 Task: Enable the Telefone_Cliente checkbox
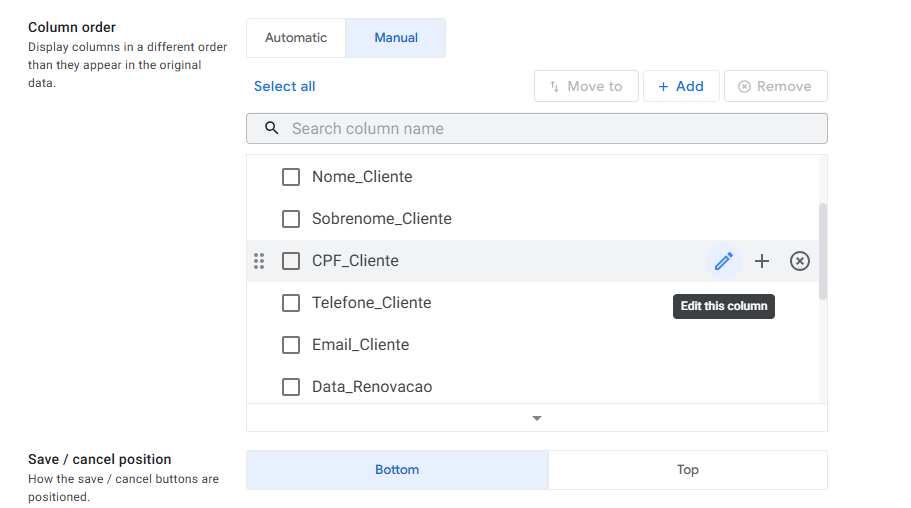pyautogui.click(x=291, y=303)
